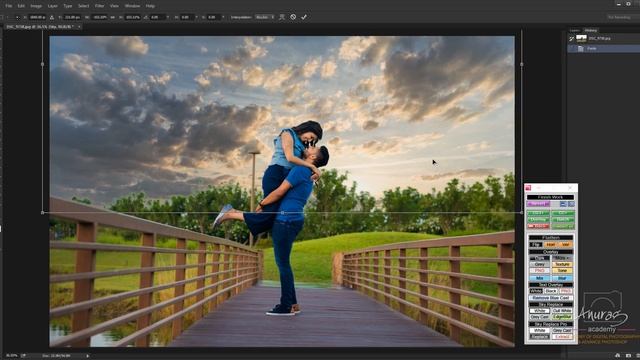The image size is (640, 360).
Task: Set history brush source on snapshot
Action: (571, 38)
